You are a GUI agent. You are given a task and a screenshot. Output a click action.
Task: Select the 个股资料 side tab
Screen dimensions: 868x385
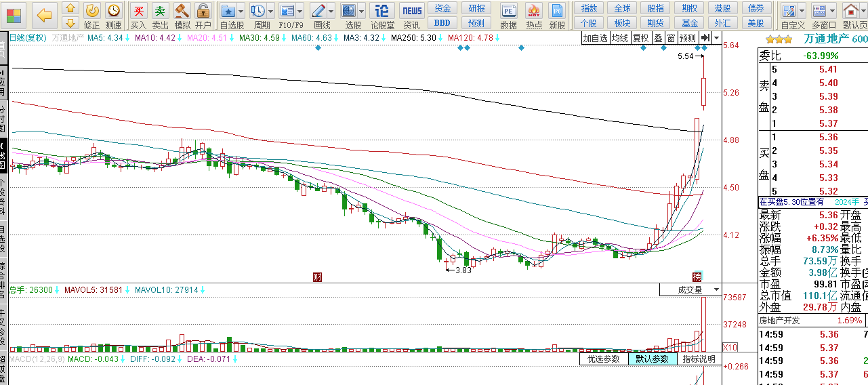click(3, 197)
